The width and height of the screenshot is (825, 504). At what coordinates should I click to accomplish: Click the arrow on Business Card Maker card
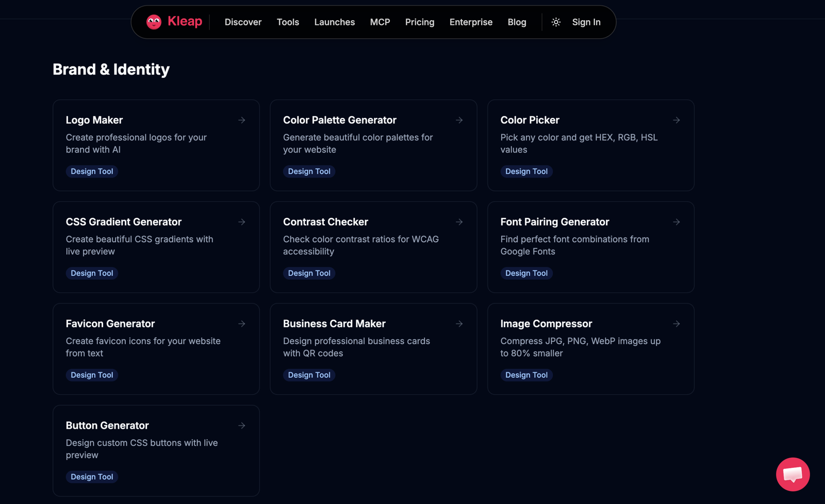pos(459,324)
